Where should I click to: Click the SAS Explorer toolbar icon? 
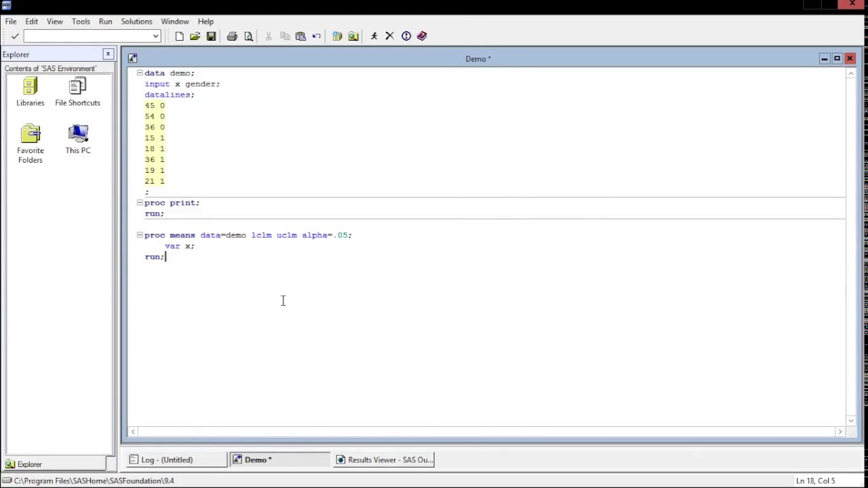[x=353, y=36]
